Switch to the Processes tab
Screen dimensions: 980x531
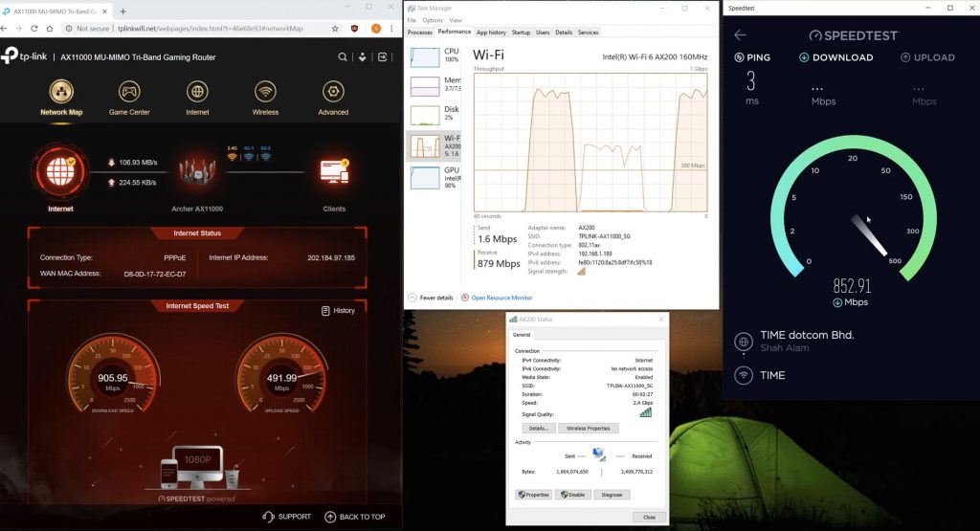point(419,33)
